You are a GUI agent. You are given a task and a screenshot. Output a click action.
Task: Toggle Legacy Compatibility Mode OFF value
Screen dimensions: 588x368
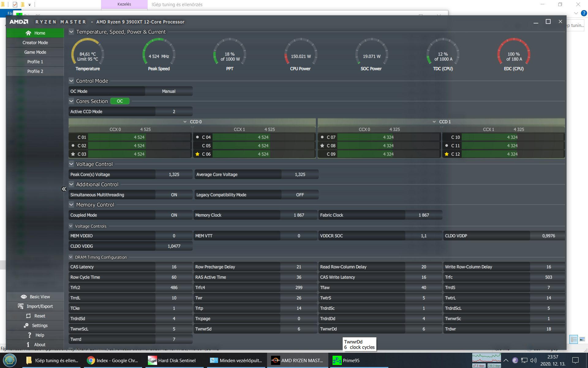point(300,195)
